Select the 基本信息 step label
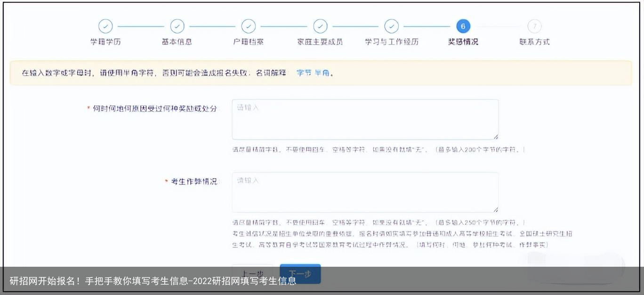This screenshot has height=295, width=644. click(x=177, y=41)
